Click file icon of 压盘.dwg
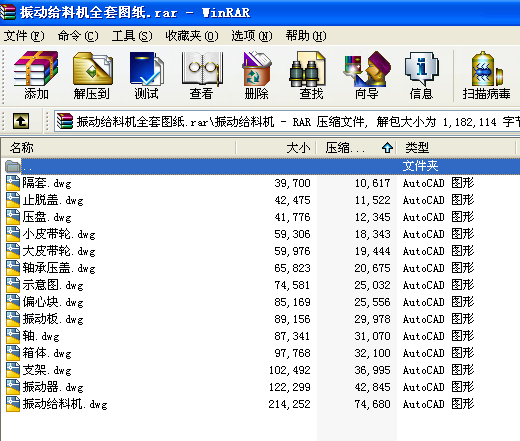 (13, 217)
